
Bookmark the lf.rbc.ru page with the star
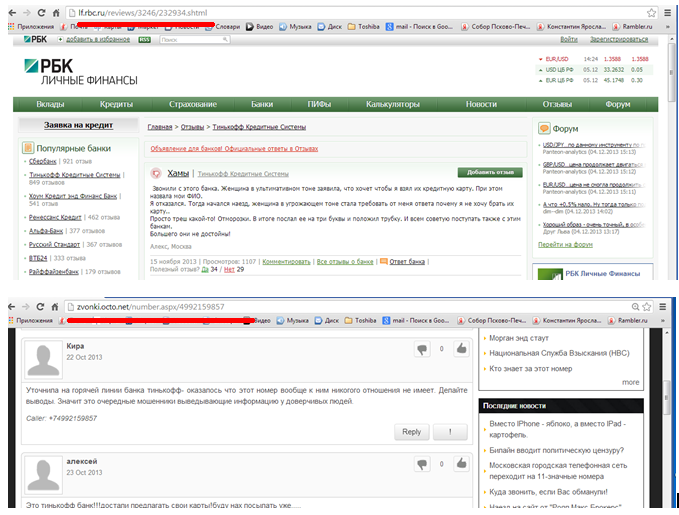651,13
